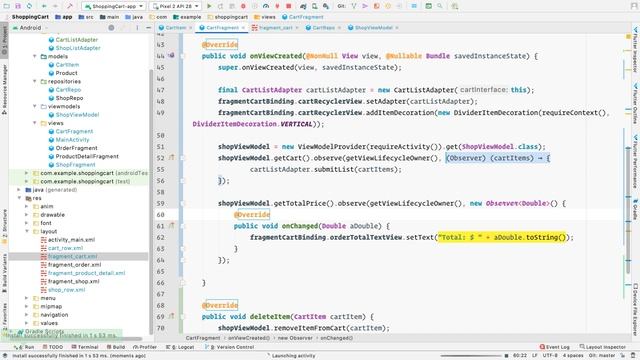Click the 'views' breadcrumb in navigation bar
The height and width of the screenshot is (360, 640).
264,17
